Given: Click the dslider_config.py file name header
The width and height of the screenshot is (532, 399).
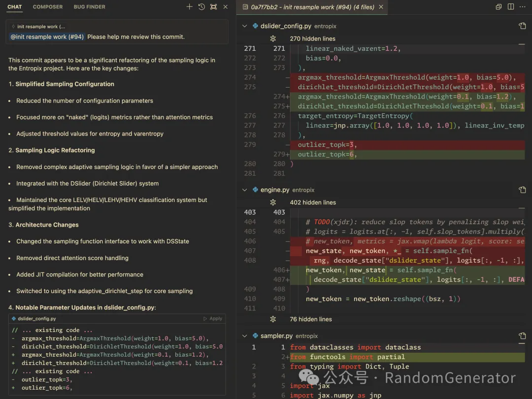Looking at the screenshot, I should pos(286,26).
